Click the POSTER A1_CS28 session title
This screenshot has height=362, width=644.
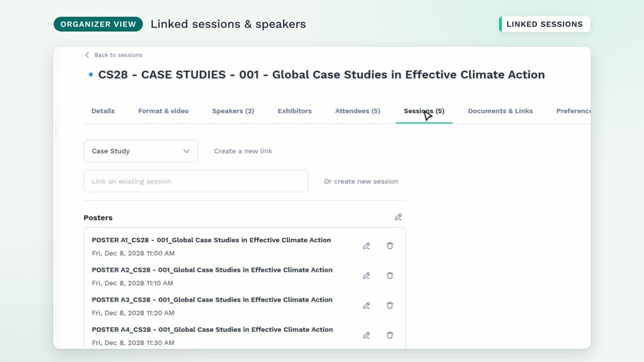211,240
